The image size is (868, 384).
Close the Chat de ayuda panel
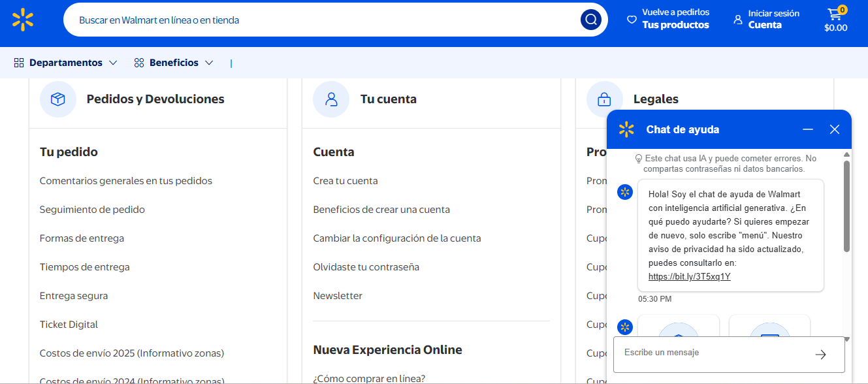point(835,129)
